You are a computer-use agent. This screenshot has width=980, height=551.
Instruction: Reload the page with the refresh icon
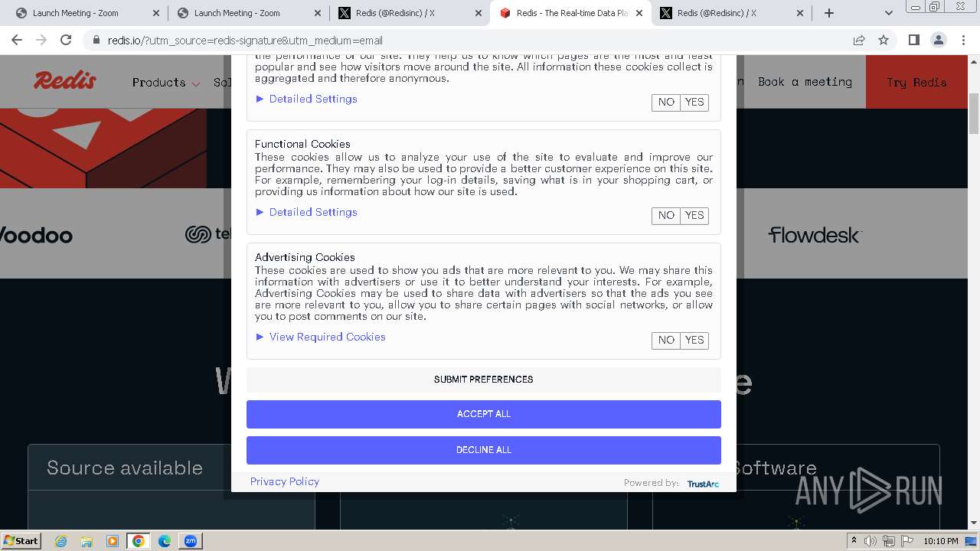pos(66,40)
